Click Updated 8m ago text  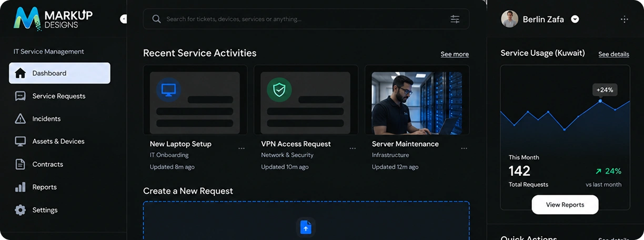172,167
